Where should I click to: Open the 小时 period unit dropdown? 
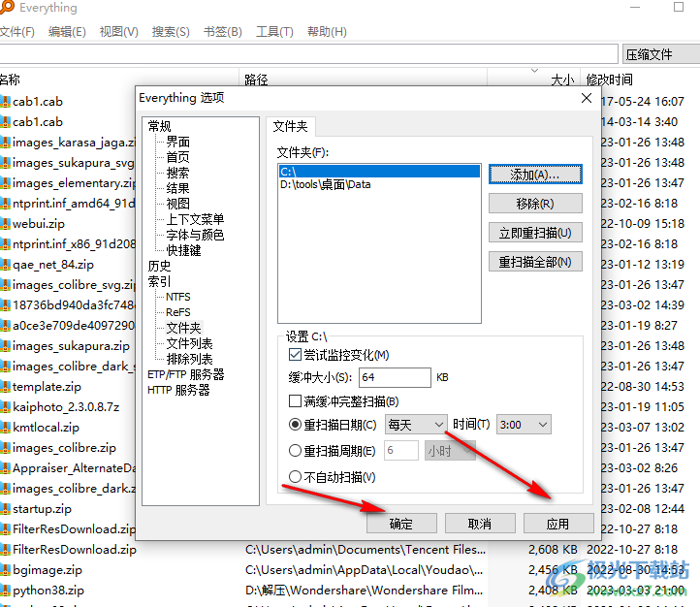point(450,451)
